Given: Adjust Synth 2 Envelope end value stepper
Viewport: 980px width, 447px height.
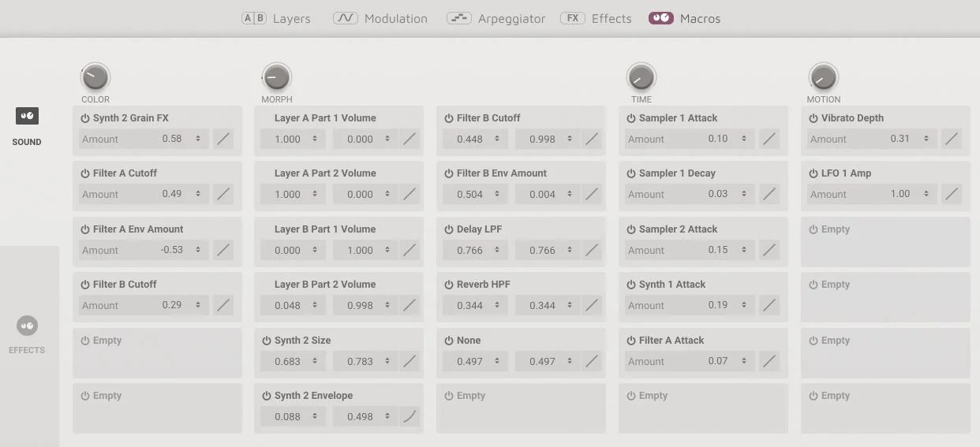Looking at the screenshot, I should (x=387, y=416).
